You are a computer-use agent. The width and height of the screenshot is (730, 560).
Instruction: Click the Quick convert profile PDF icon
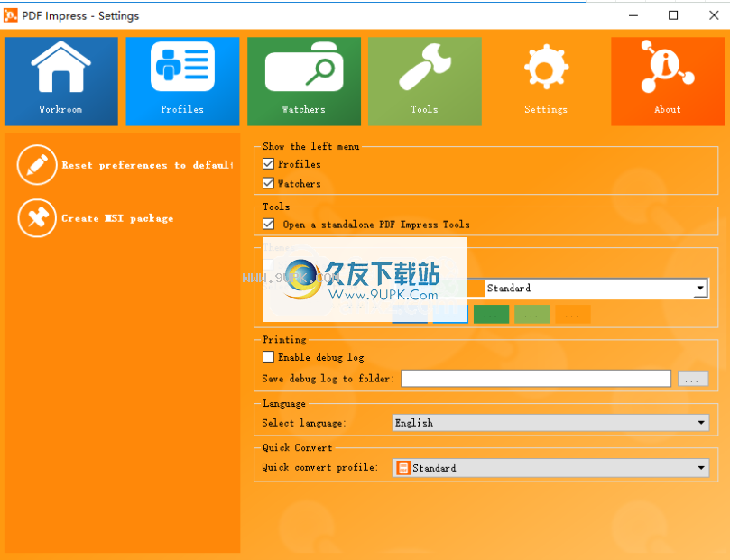402,468
